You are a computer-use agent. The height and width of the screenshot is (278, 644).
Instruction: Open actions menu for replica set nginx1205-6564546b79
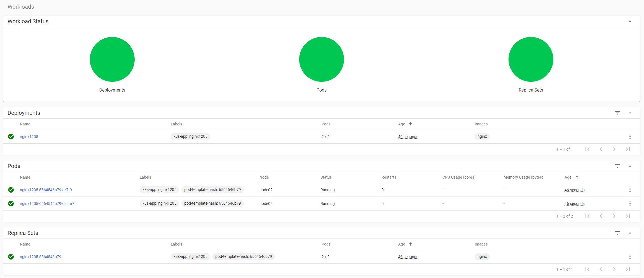[x=630, y=257]
